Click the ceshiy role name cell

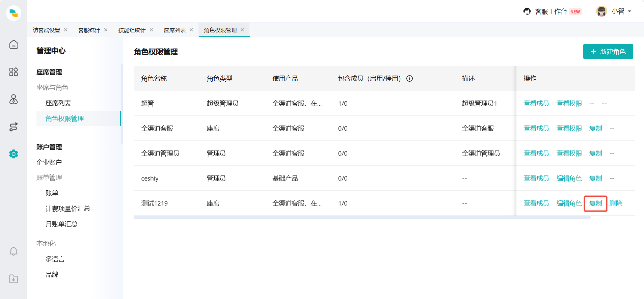click(x=150, y=178)
